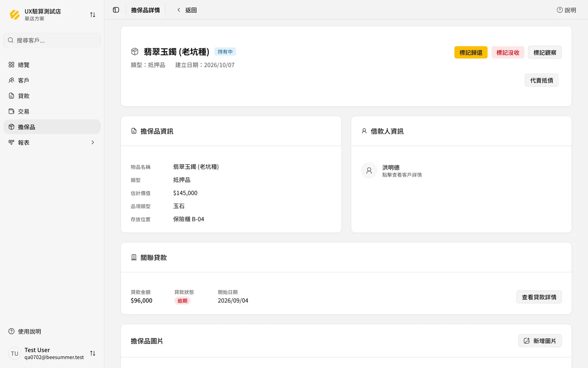Click the 標記觀察 button
588x368 pixels.
[545, 53]
